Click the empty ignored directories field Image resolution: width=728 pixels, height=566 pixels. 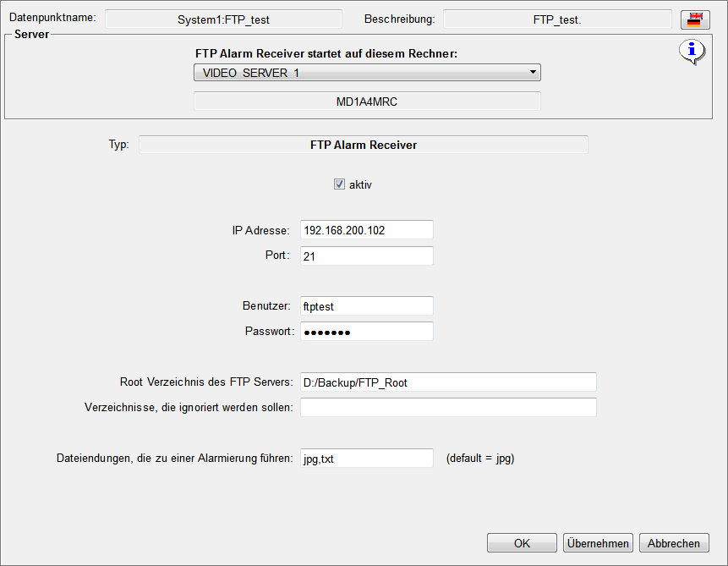pyautogui.click(x=448, y=408)
